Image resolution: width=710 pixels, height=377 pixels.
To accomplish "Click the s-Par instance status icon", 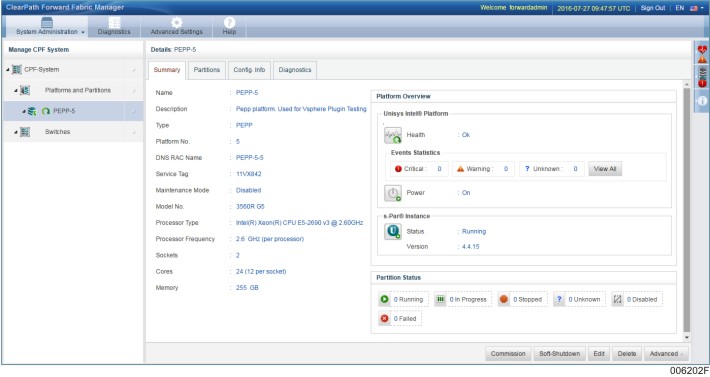I will (393, 232).
